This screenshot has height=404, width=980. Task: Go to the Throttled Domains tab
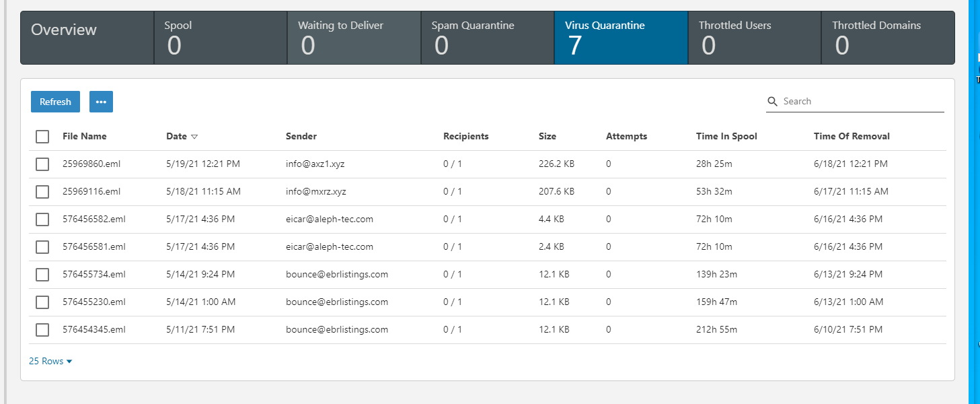pyautogui.click(x=888, y=38)
